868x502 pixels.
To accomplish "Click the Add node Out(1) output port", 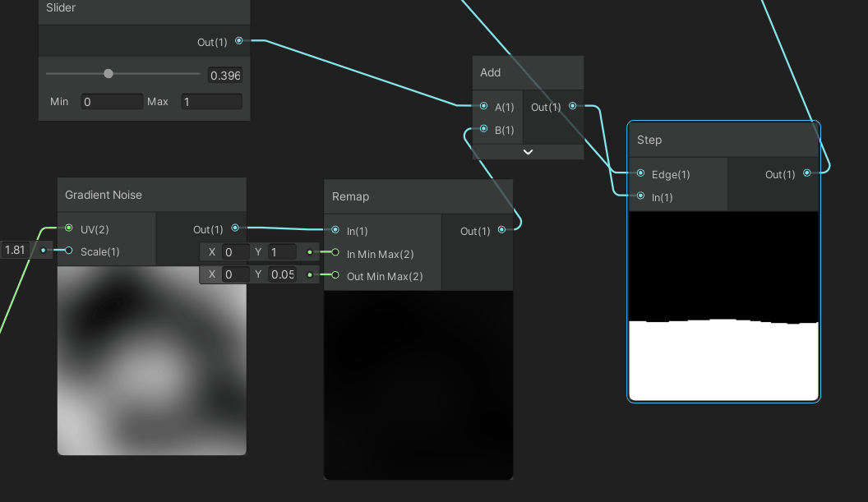I will pos(573,106).
